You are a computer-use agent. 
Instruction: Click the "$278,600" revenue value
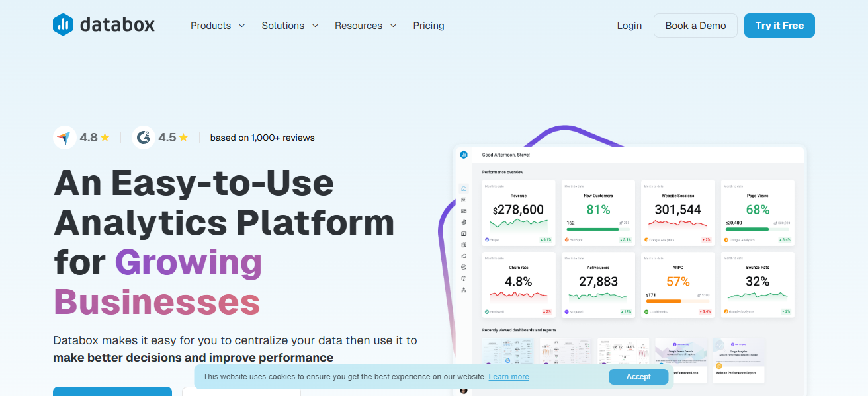click(x=519, y=210)
